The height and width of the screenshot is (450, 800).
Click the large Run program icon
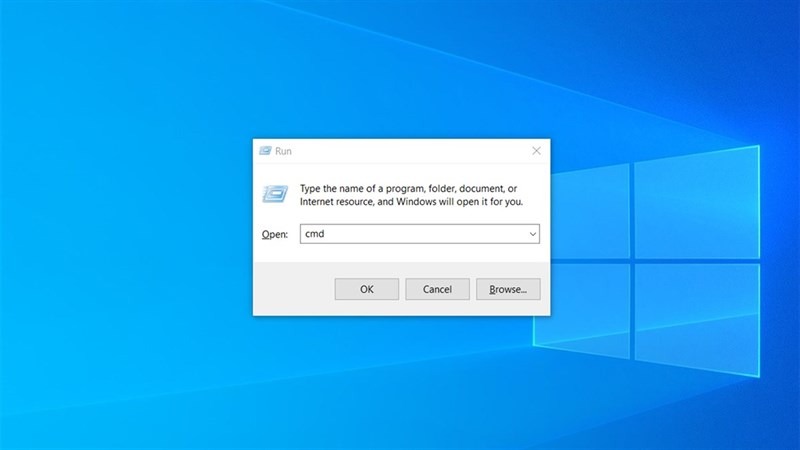(x=275, y=194)
